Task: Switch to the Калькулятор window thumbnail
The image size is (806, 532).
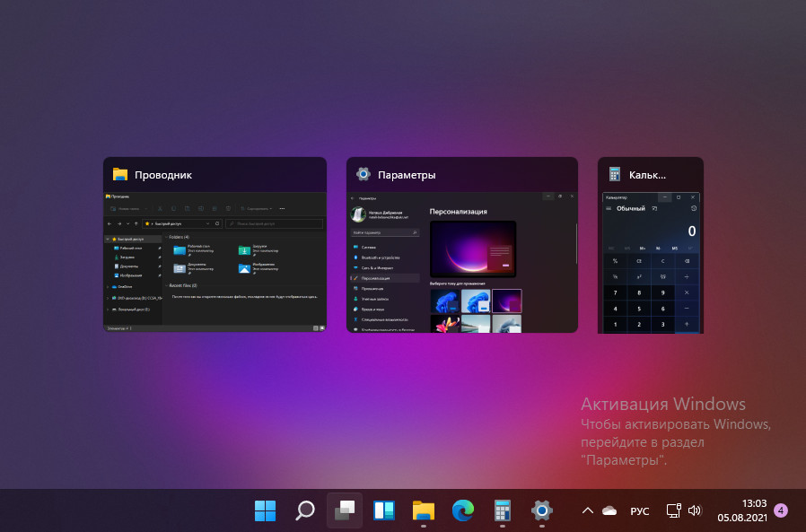Action: [x=650, y=245]
